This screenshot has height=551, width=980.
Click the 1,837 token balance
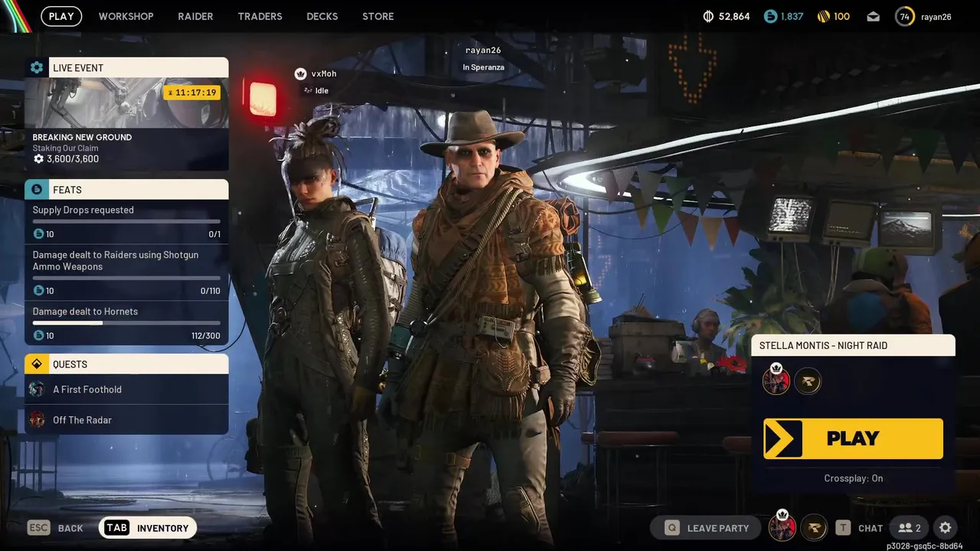792,16
